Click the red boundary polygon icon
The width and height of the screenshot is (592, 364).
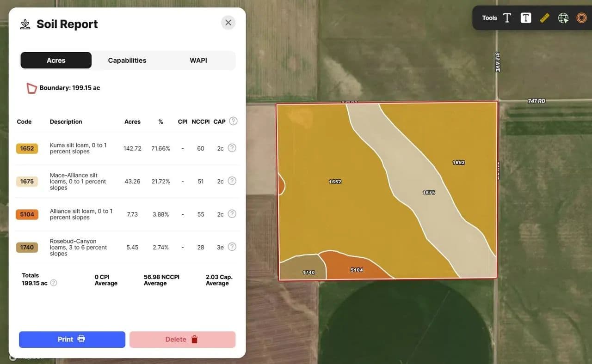click(31, 88)
